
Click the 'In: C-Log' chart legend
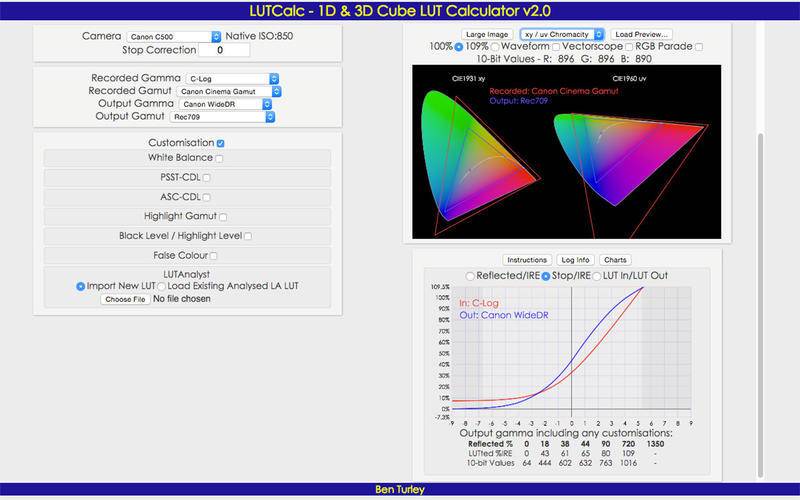[479, 303]
